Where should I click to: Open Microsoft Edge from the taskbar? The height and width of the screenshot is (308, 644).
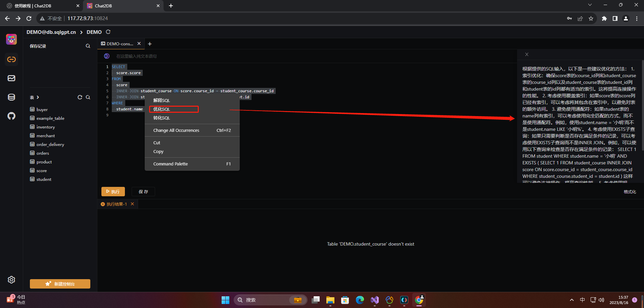360,300
